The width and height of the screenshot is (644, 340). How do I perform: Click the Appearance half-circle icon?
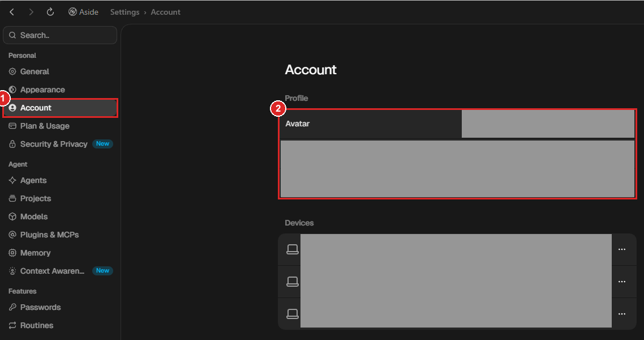(12, 90)
